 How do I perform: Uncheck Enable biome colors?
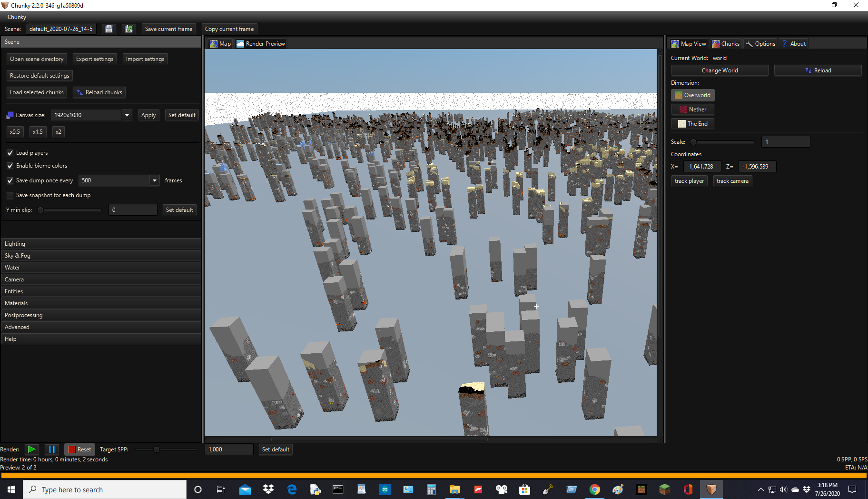pyautogui.click(x=10, y=165)
